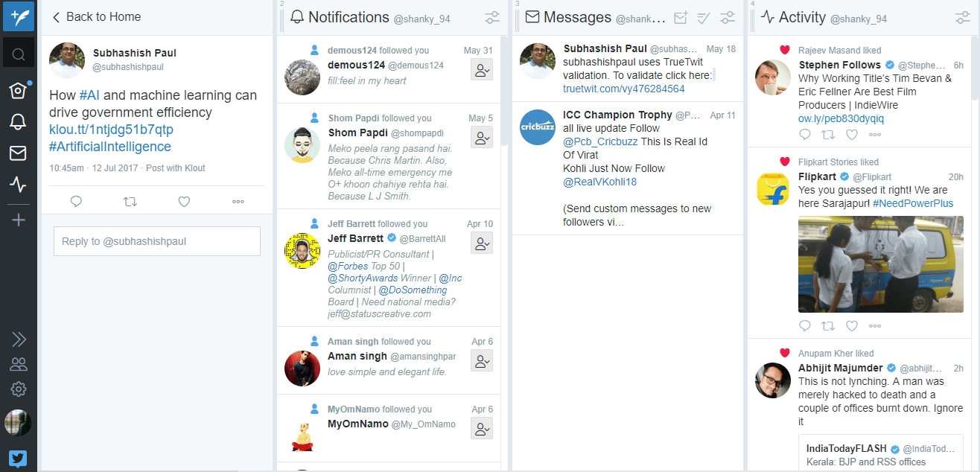Open the Home column from sidebar
This screenshot has width=980, height=472.
(x=18, y=90)
